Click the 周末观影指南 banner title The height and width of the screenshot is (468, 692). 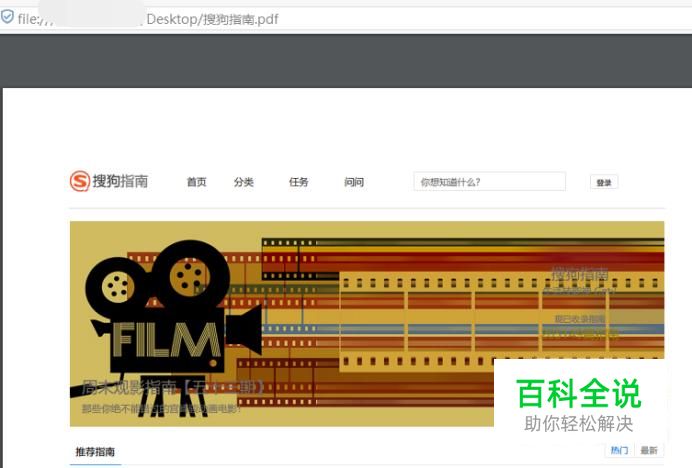coord(173,387)
